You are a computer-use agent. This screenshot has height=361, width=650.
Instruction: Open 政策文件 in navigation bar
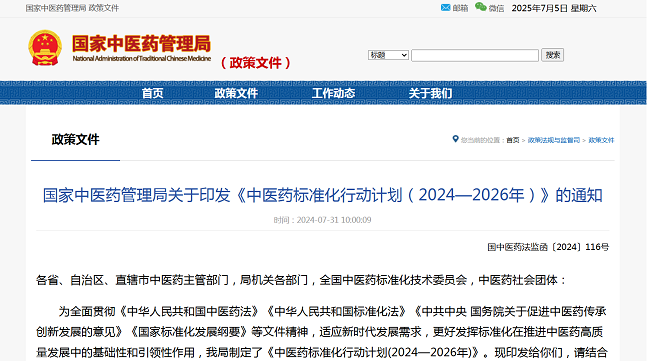click(236, 93)
